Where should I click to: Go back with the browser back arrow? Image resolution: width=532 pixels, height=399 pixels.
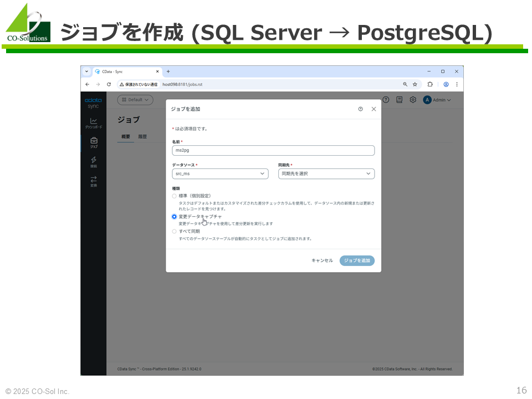tap(88, 84)
